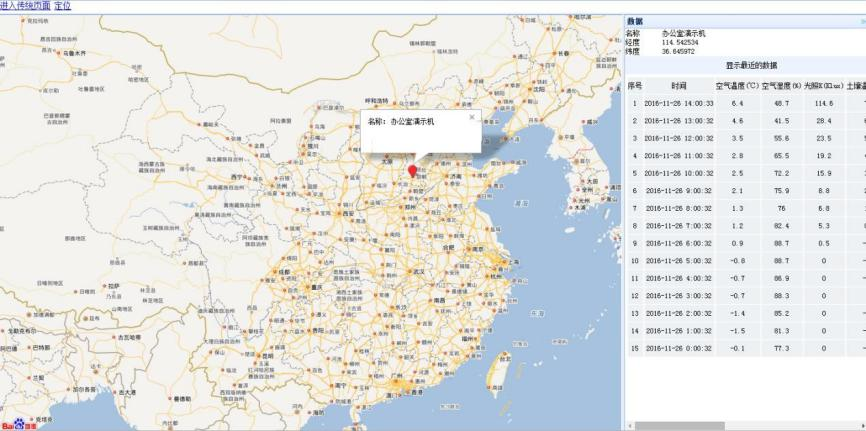Image resolution: width=866 pixels, height=431 pixels.
Task: Click the 数据 panel title
Action: pos(636,21)
